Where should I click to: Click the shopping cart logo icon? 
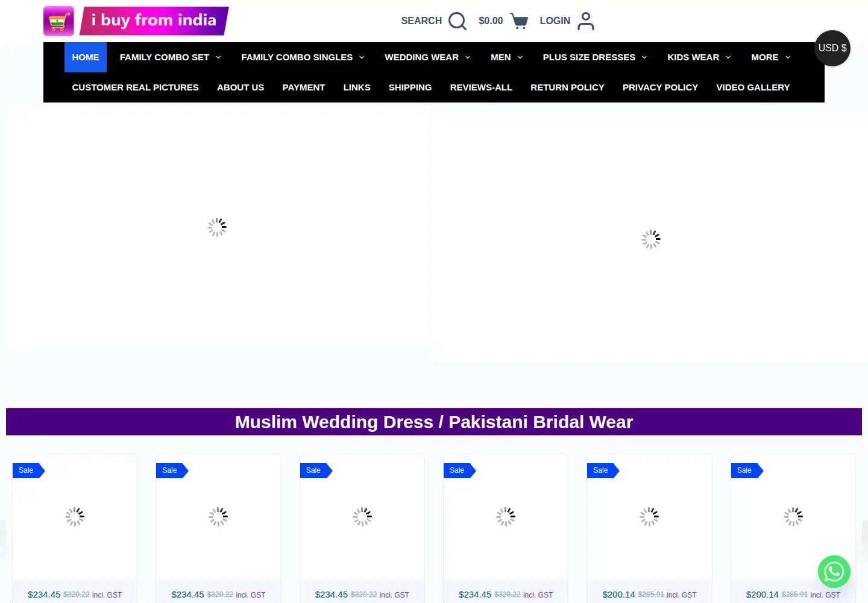pyautogui.click(x=58, y=21)
